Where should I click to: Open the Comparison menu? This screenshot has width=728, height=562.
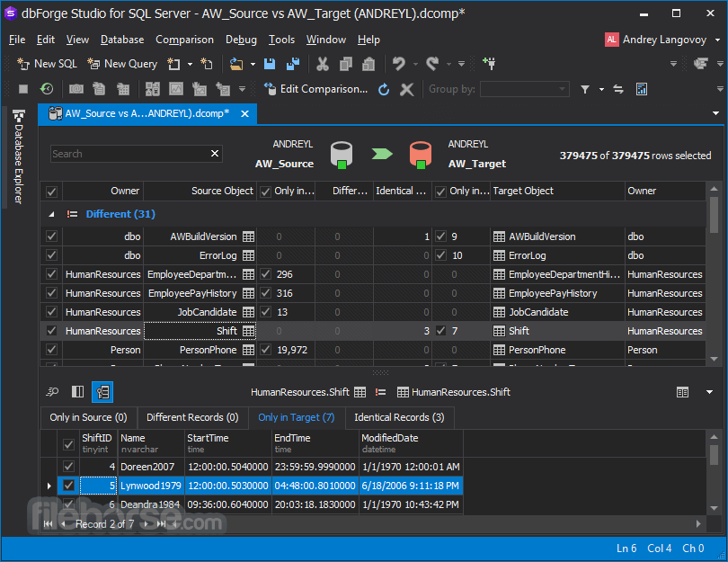[184, 40]
